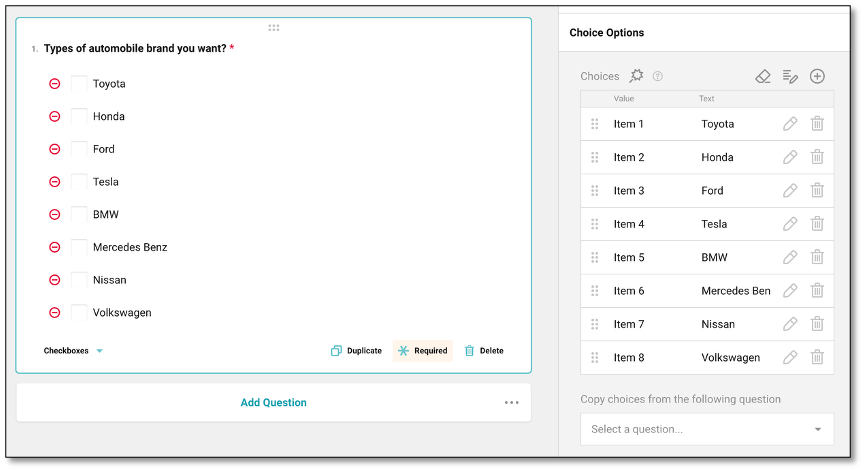Edit the Item 5 BMW choice

790,257
